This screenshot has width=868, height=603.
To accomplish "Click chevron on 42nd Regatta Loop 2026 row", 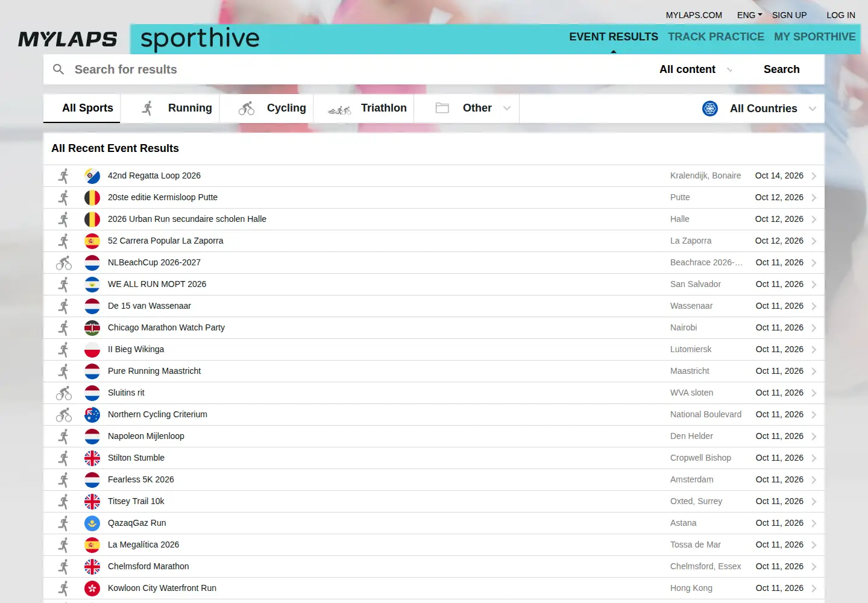I will pyautogui.click(x=814, y=176).
